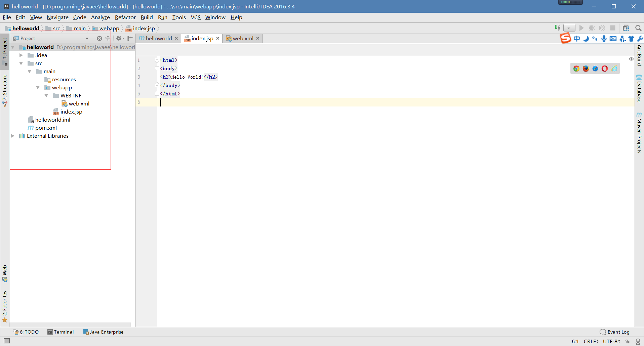Toggle the Database tool window
The image size is (644, 346).
pyautogui.click(x=639, y=88)
